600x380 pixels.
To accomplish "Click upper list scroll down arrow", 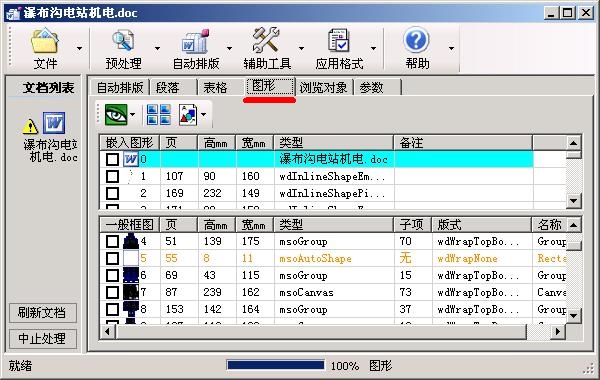I will click(x=573, y=201).
